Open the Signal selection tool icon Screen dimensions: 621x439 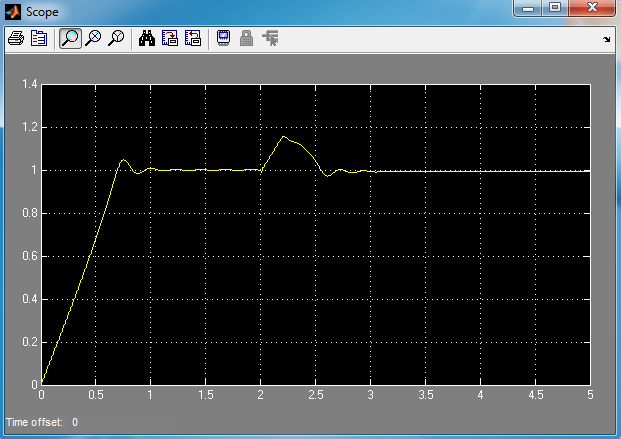(270, 39)
